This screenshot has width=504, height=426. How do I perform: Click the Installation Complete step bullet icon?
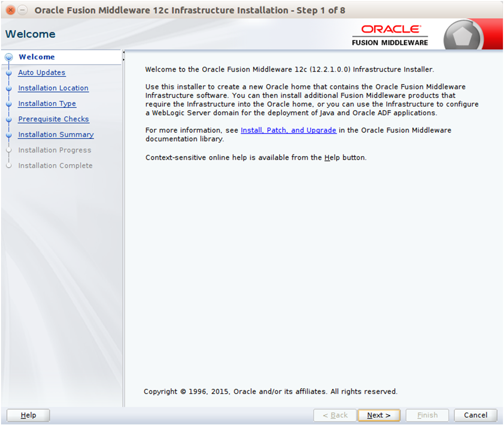point(9,165)
